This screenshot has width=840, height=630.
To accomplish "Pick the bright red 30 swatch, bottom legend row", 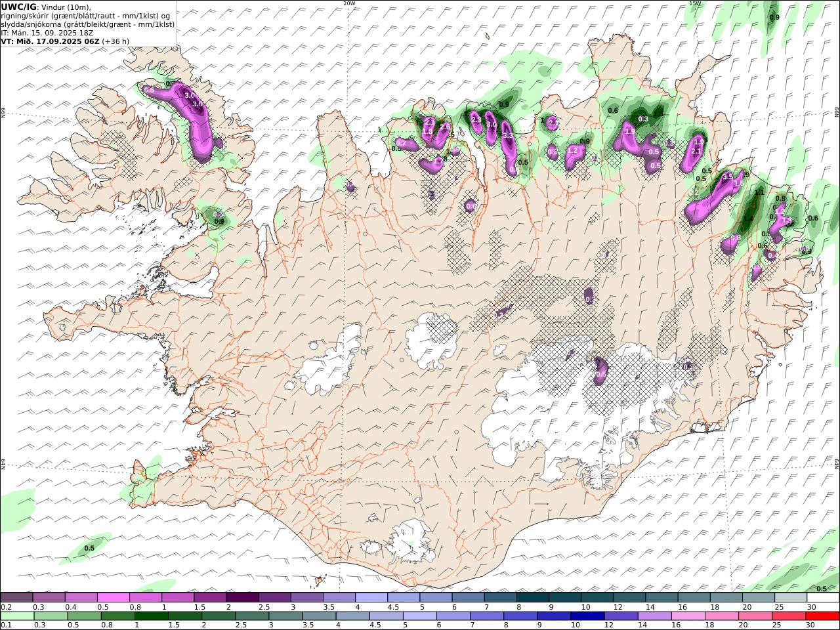I will [x=823, y=616].
